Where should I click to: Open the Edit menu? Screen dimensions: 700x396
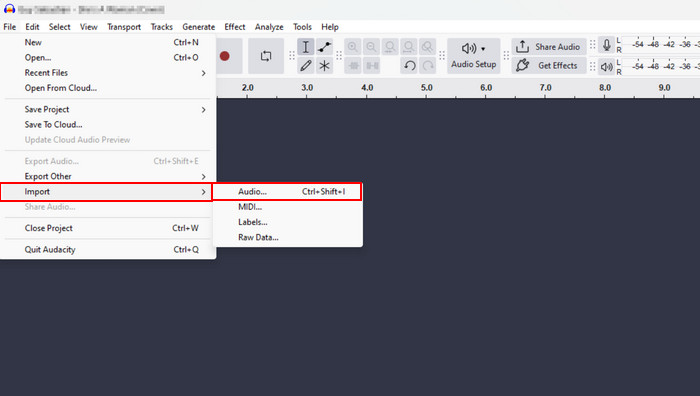(32, 27)
